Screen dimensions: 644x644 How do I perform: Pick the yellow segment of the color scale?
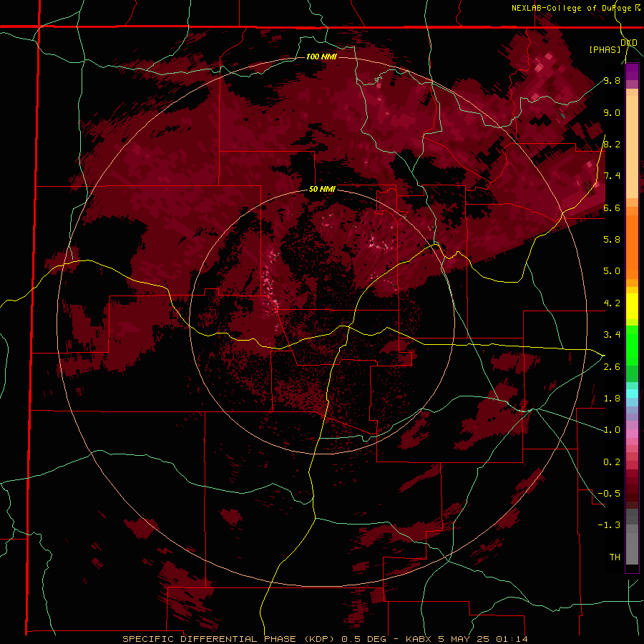pos(632,306)
